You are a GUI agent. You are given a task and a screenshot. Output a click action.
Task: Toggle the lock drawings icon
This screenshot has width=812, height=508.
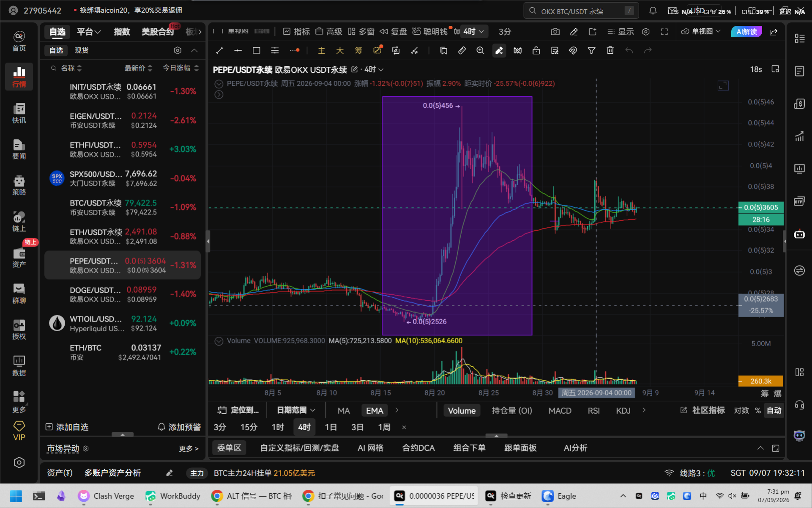[536, 51]
